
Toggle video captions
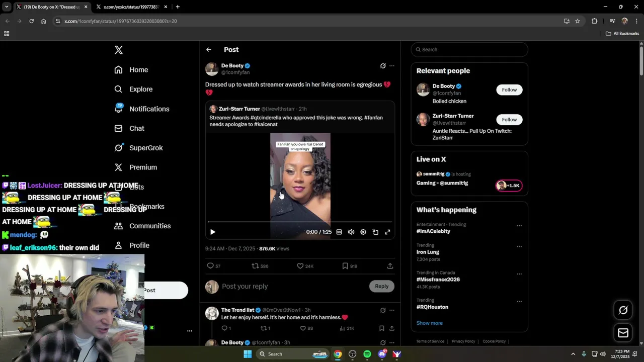339,232
